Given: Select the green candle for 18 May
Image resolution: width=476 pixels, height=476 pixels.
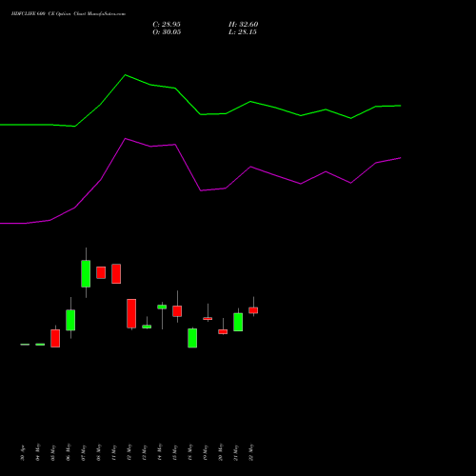Looking at the screenshot, I should point(192,338).
